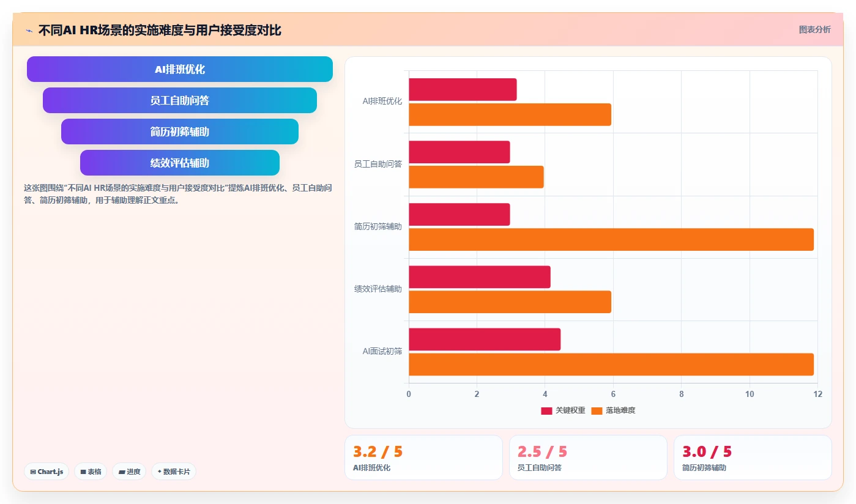Select the 绩效评估辅助 funnel bar

click(180, 163)
